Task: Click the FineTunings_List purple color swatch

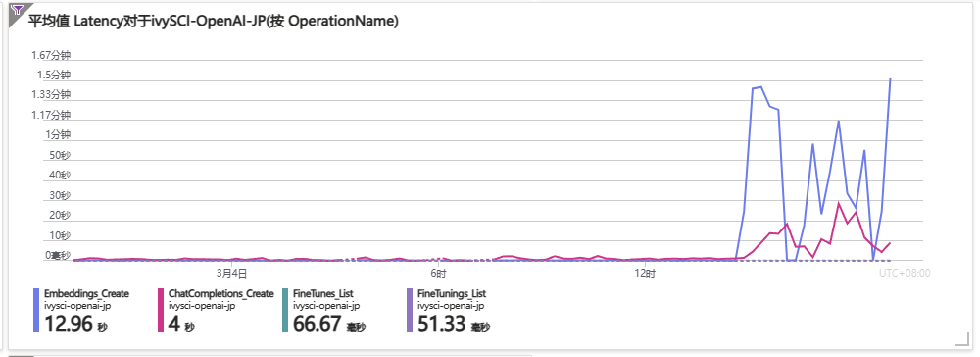Action: tap(410, 311)
